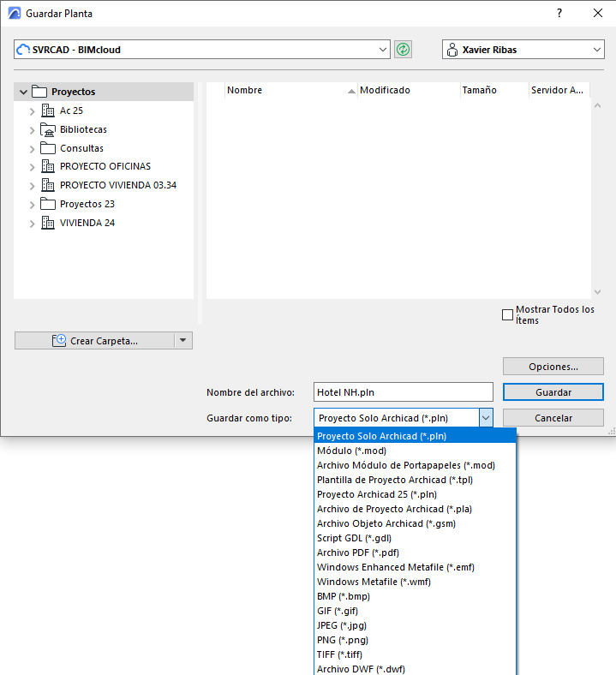Image resolution: width=616 pixels, height=675 pixels.
Task: Select Archivo DWF (*.dwf) type
Action: [x=416, y=669]
